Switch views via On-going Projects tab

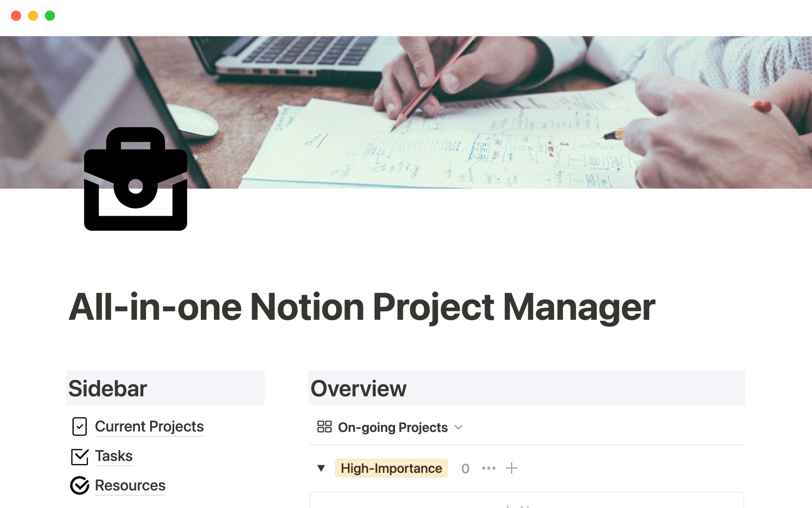392,427
